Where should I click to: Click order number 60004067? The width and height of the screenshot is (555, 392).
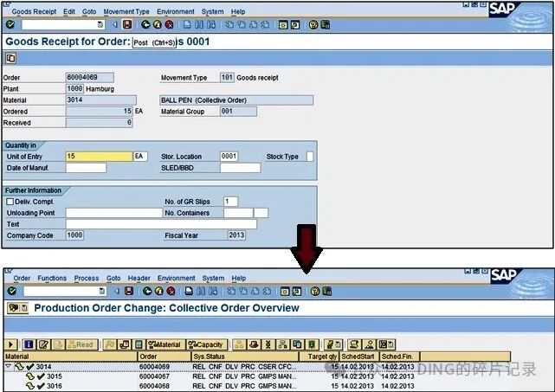(x=154, y=376)
